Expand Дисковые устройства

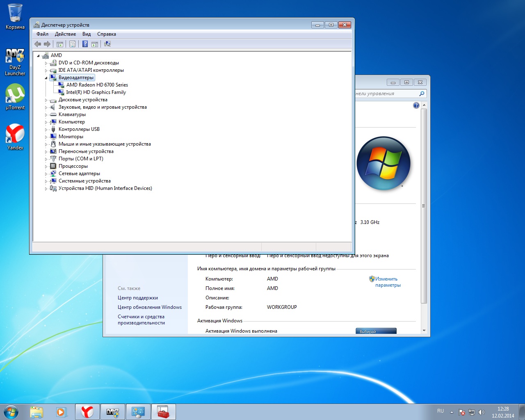pyautogui.click(x=46, y=100)
